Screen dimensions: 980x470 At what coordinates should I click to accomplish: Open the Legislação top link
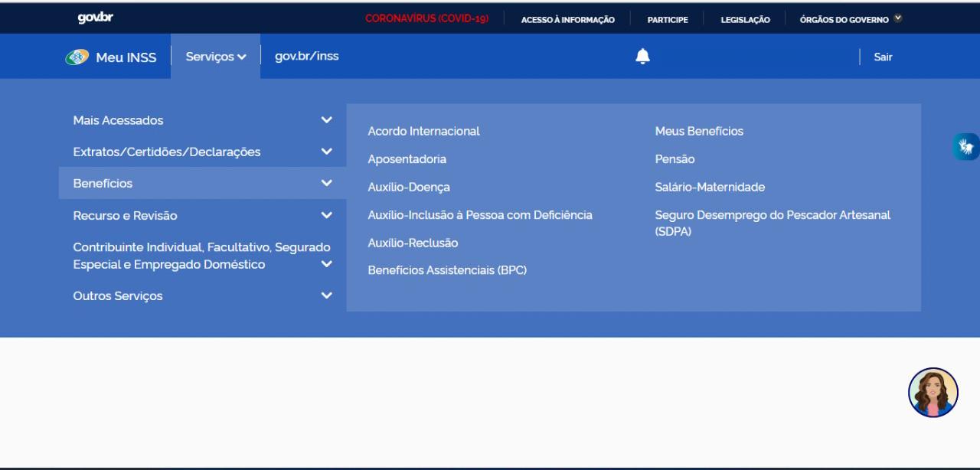click(x=745, y=19)
